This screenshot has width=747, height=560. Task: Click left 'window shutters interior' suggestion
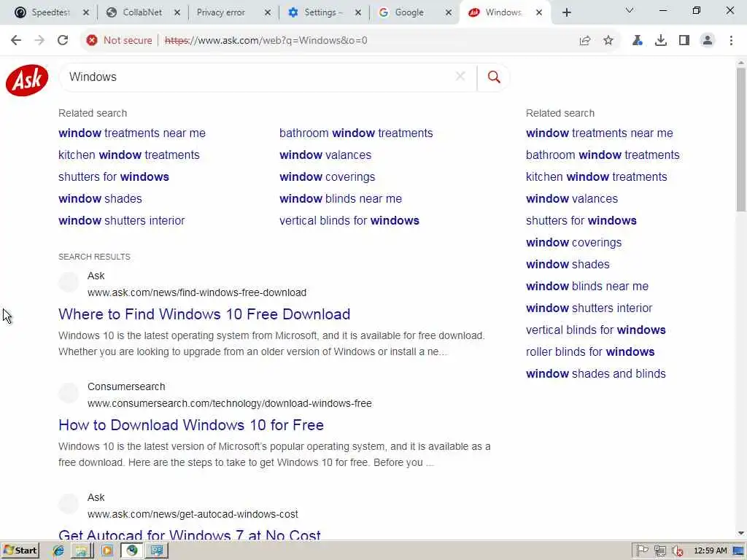pos(122,221)
